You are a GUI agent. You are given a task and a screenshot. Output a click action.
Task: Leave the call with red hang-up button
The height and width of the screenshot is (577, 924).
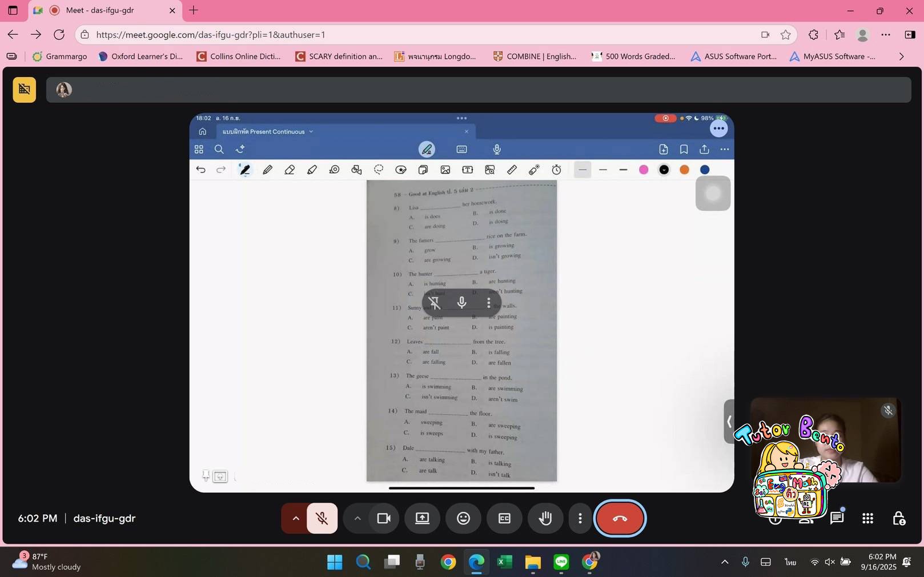pos(620,518)
